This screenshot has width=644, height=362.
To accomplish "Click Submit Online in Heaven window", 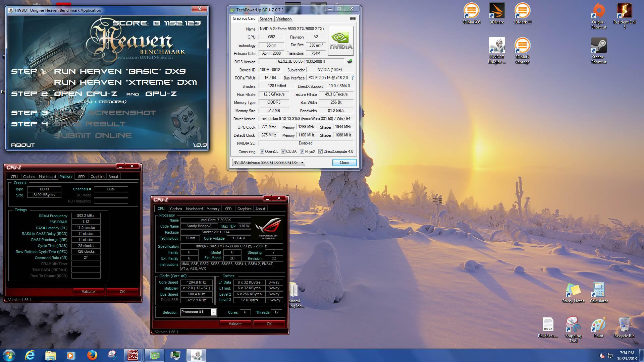I will click(93, 135).
